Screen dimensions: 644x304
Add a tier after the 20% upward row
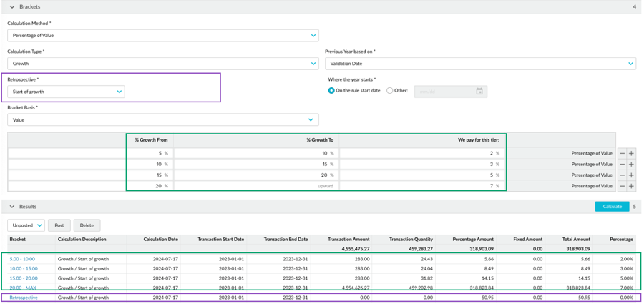click(x=631, y=186)
